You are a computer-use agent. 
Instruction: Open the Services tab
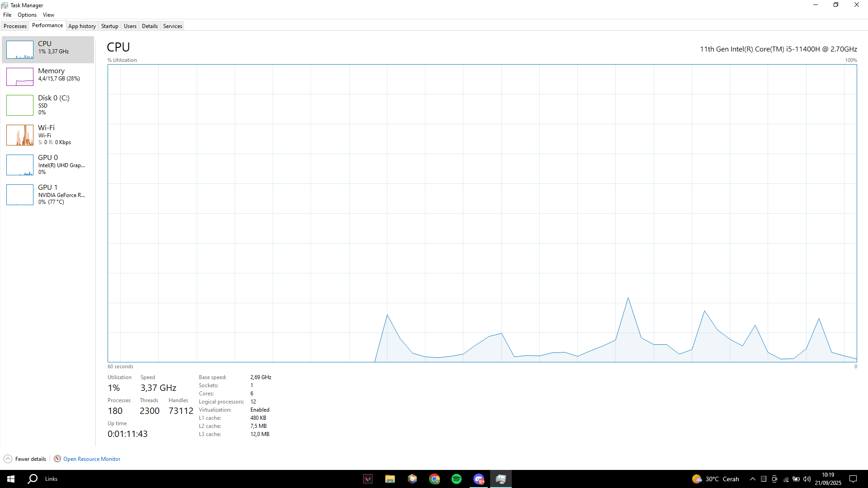click(x=172, y=26)
